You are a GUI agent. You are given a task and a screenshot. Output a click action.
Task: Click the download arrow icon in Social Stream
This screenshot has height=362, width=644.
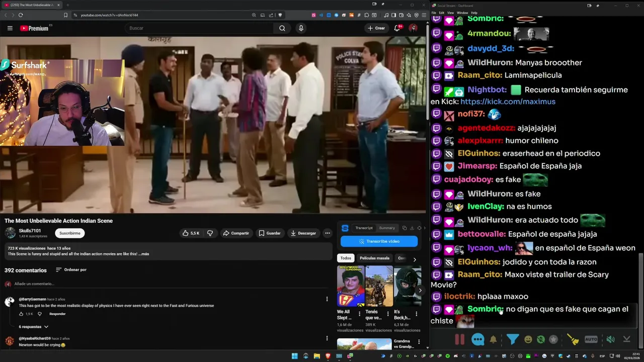pyautogui.click(x=626, y=339)
